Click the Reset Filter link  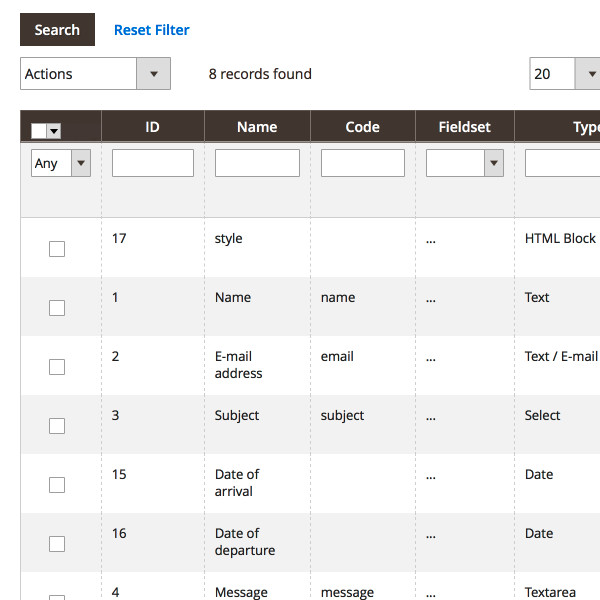click(x=152, y=30)
